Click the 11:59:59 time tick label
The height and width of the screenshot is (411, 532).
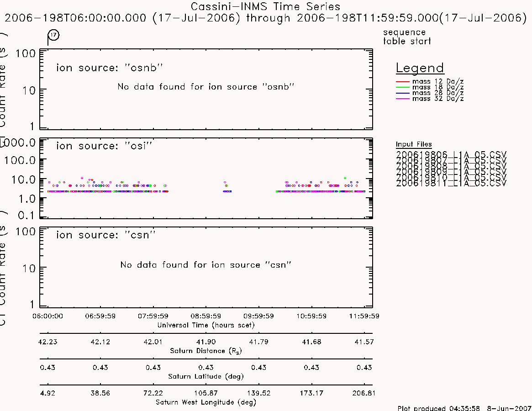tap(364, 316)
